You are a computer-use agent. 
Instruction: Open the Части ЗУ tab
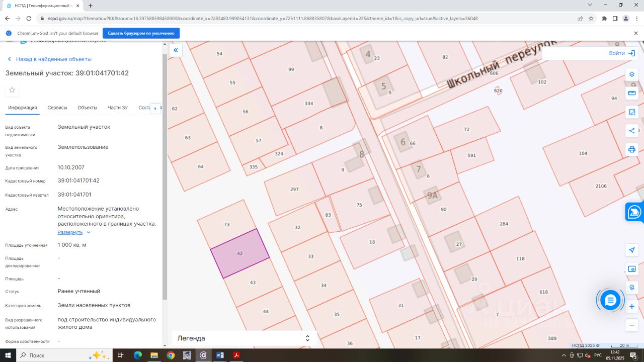point(118,108)
